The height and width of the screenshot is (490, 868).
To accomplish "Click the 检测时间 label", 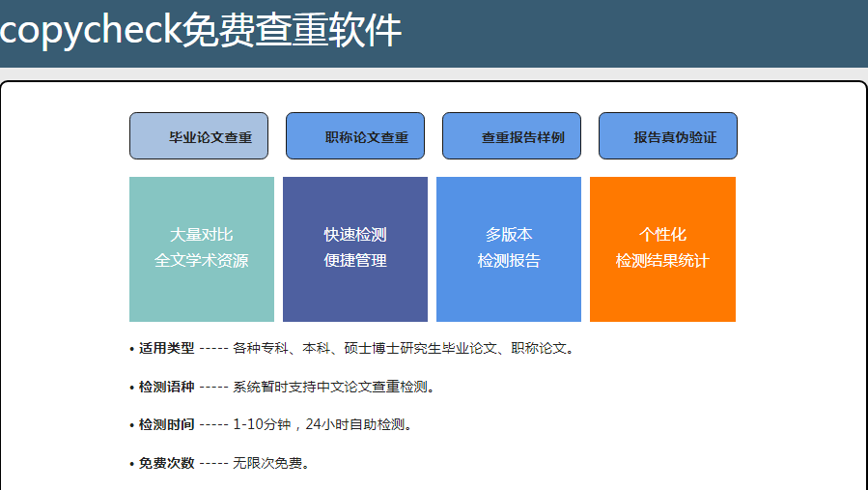I will [166, 424].
